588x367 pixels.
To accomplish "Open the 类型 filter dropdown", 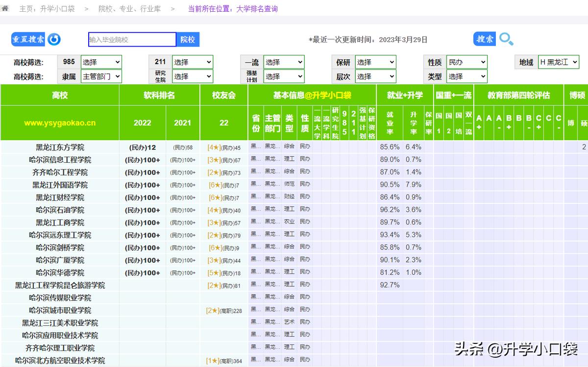I will (466, 76).
